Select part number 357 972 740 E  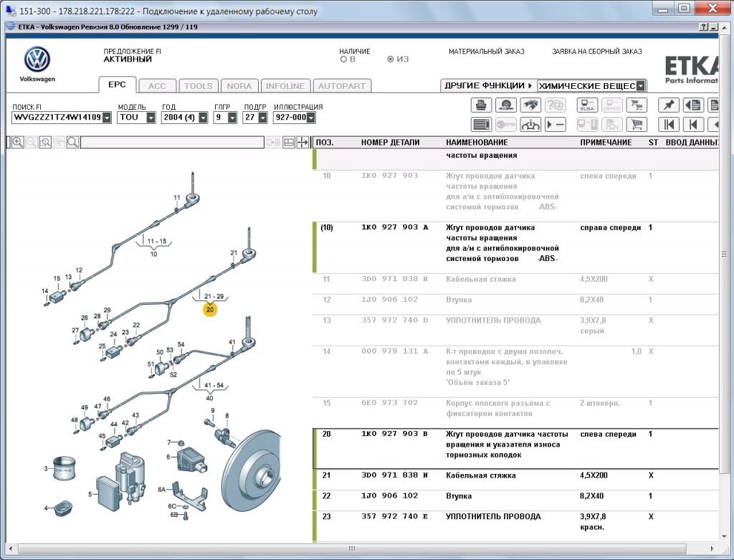pos(395,516)
